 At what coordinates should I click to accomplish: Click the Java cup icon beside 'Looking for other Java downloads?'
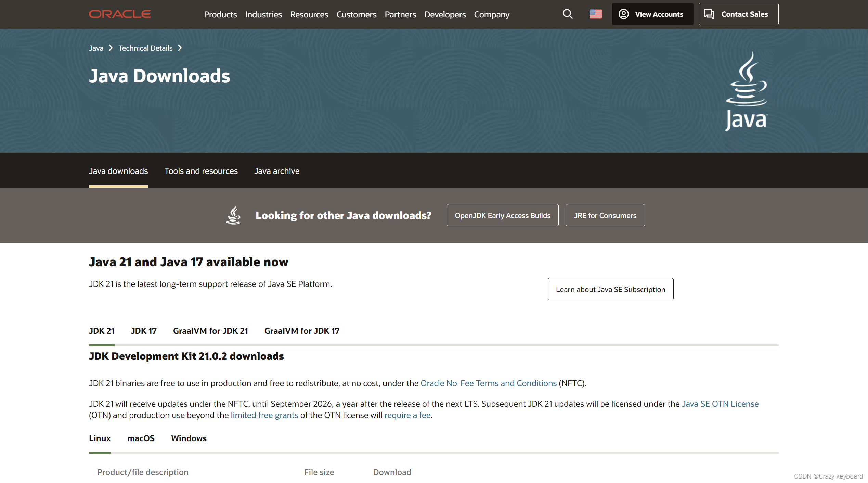233,215
